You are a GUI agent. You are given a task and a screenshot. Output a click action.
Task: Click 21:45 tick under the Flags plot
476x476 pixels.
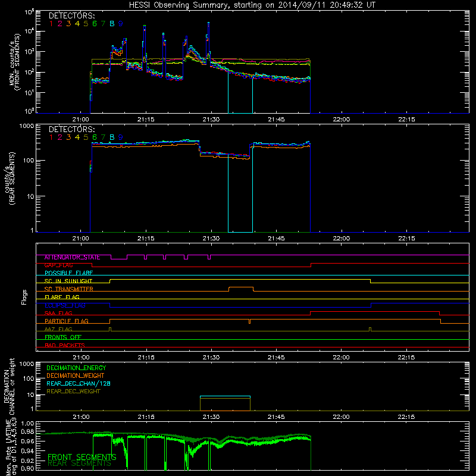click(x=276, y=358)
